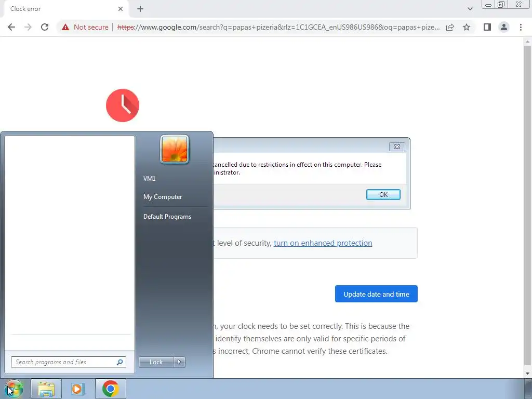Click the page scrollbar up arrow

[x=527, y=42]
